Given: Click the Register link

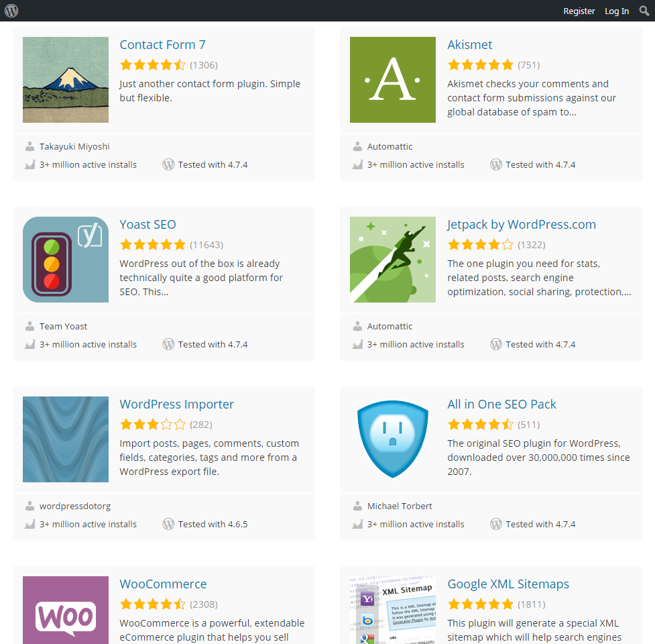Looking at the screenshot, I should [x=579, y=11].
